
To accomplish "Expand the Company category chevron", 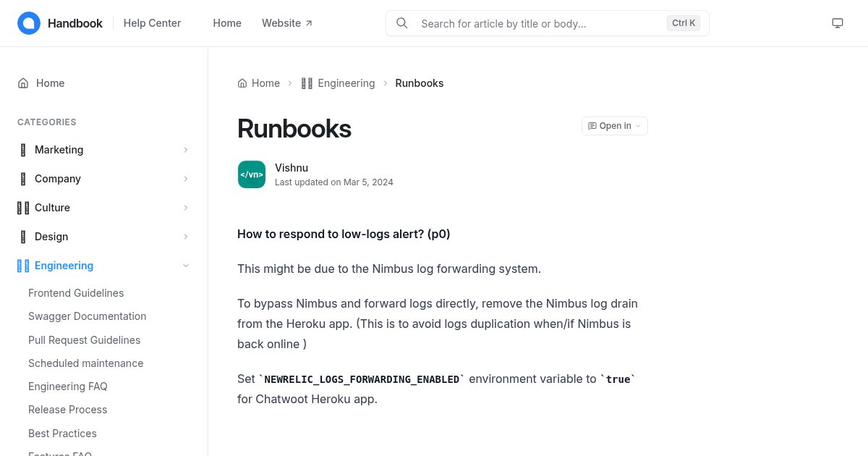I will tap(186, 179).
